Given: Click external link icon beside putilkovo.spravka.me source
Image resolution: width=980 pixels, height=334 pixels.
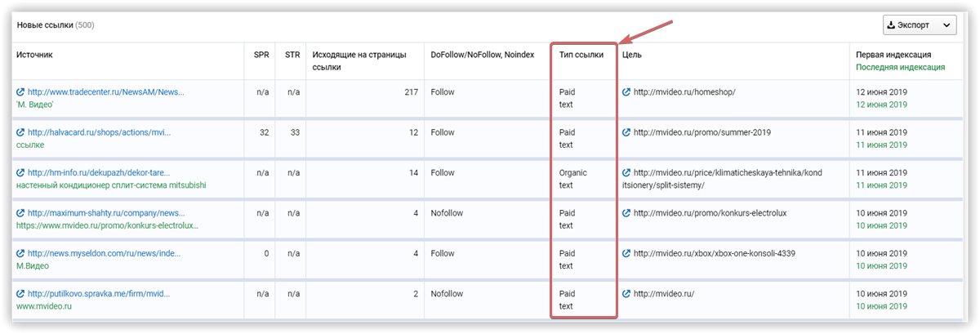Looking at the screenshot, I should pos(20,294).
